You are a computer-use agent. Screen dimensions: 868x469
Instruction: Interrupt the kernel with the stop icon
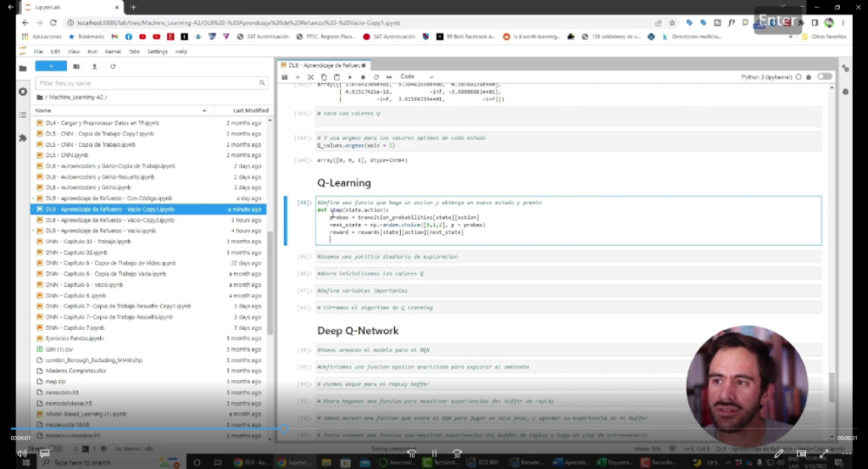[x=364, y=77]
